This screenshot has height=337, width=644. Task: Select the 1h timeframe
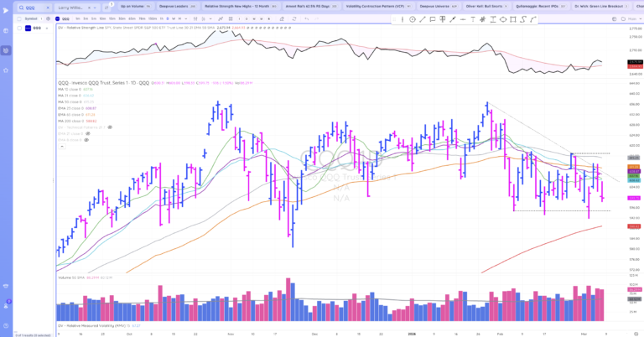point(161,19)
